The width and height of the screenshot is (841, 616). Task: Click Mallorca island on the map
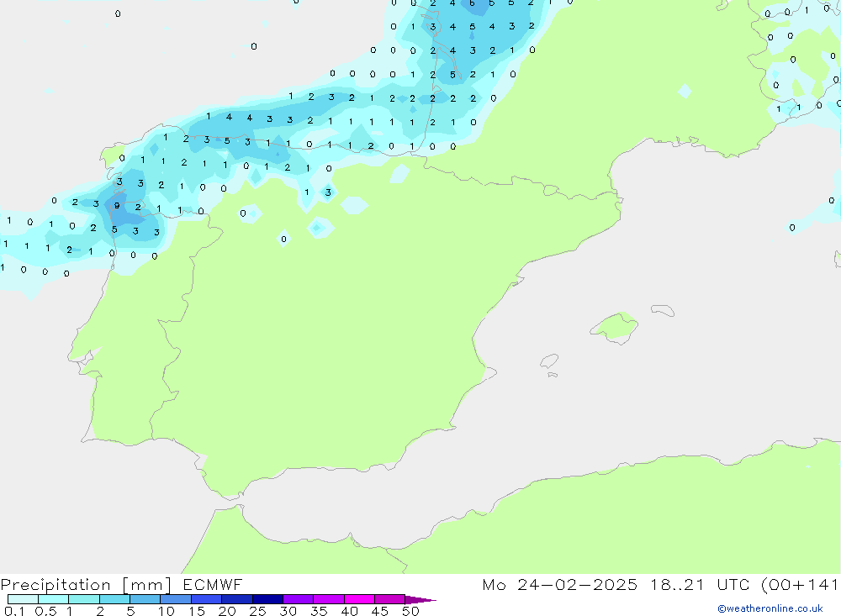click(615, 327)
